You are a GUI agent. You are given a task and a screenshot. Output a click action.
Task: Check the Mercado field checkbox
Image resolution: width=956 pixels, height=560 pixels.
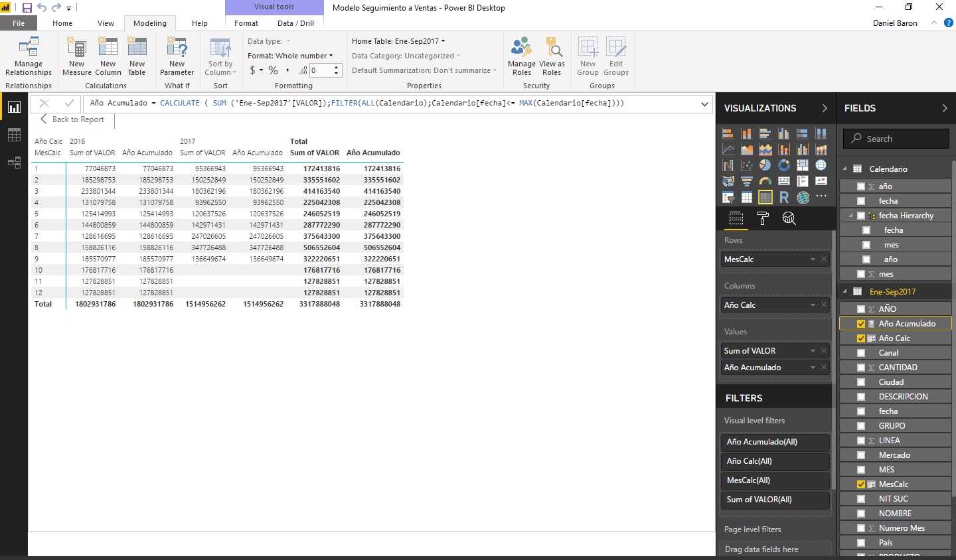click(861, 455)
